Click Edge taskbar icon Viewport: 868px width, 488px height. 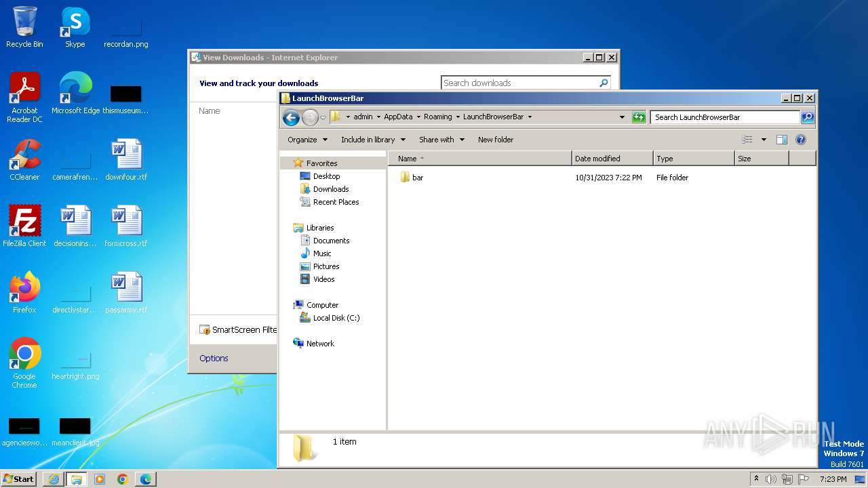click(x=146, y=479)
